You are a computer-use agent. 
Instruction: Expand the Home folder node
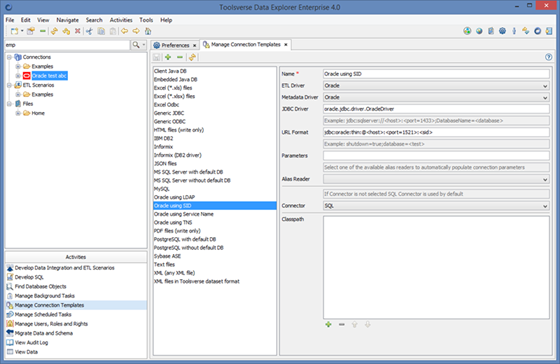point(18,113)
